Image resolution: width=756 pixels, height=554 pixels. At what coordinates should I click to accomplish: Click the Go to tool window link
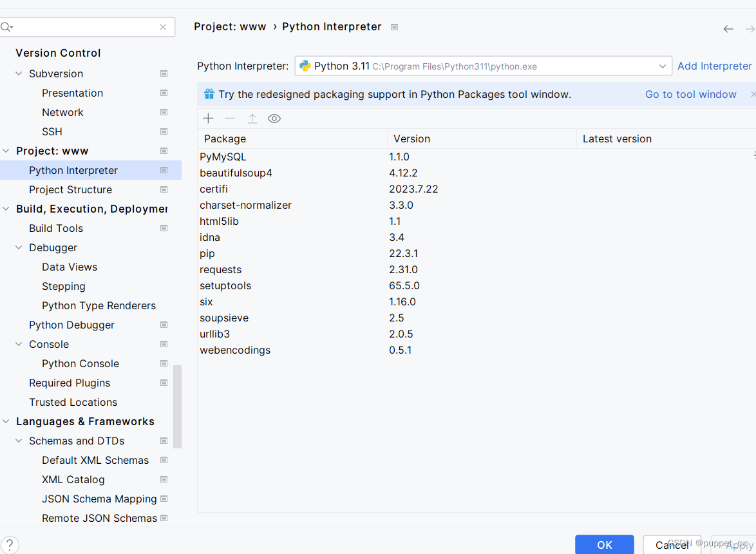[690, 93]
